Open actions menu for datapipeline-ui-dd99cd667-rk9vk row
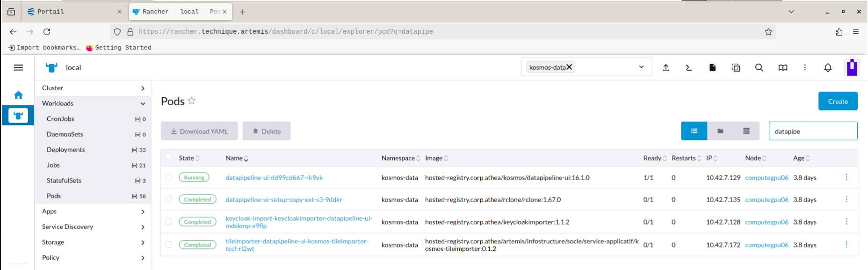This screenshot has height=270, width=868. coord(846,177)
